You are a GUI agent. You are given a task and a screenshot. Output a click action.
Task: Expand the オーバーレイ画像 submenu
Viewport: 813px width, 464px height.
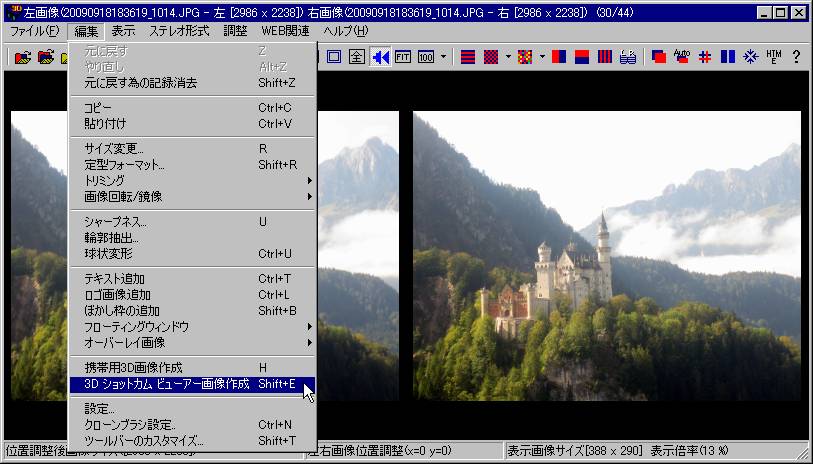(x=193, y=343)
